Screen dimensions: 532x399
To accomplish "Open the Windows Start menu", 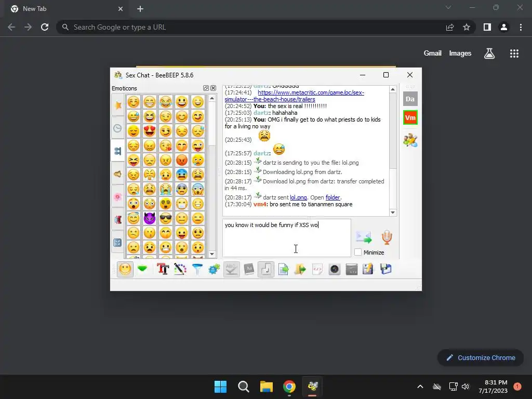I will click(220, 387).
